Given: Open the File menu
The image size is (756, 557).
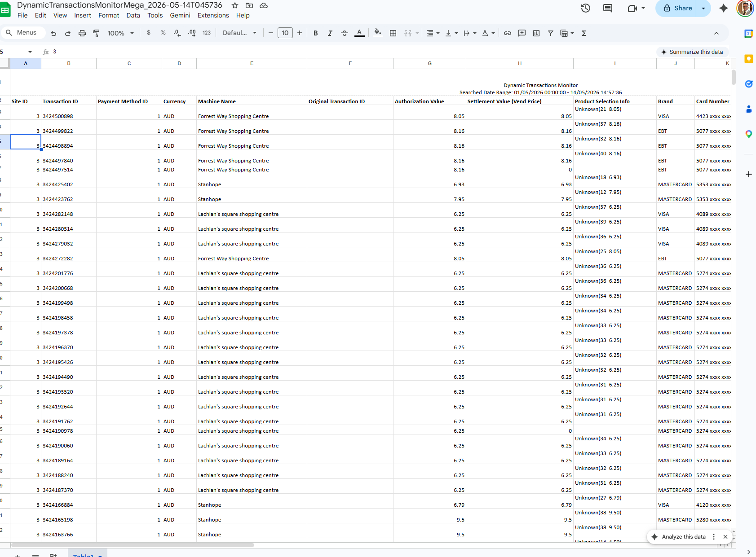Looking at the screenshot, I should [22, 15].
